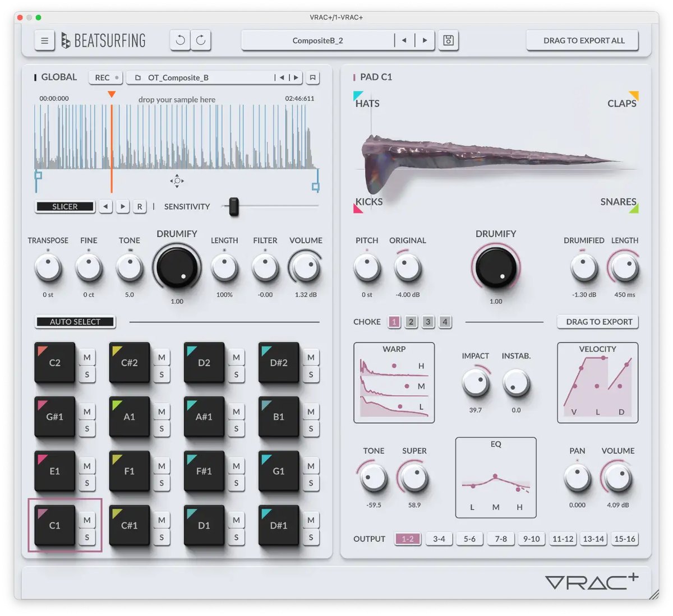Click the undo arrow icon
Screen dimensions: 673x616
[180, 40]
